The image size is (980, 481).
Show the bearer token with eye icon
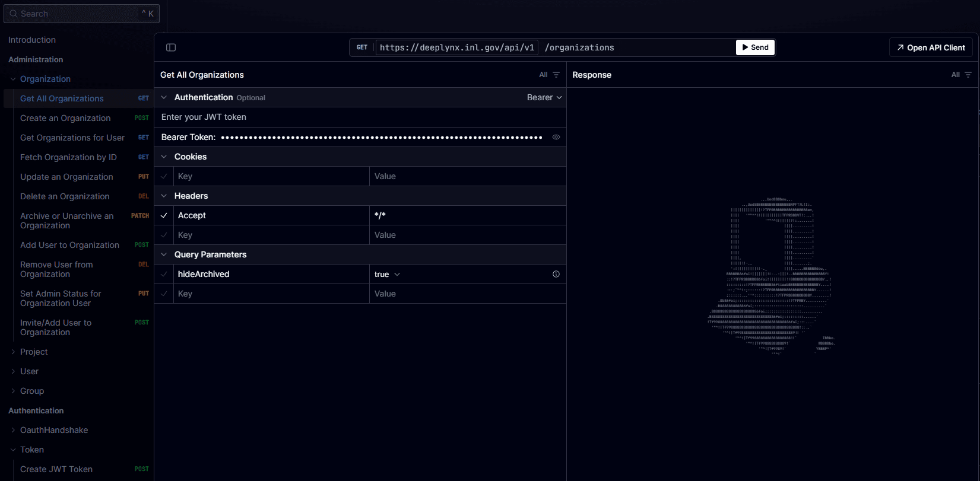(x=556, y=137)
